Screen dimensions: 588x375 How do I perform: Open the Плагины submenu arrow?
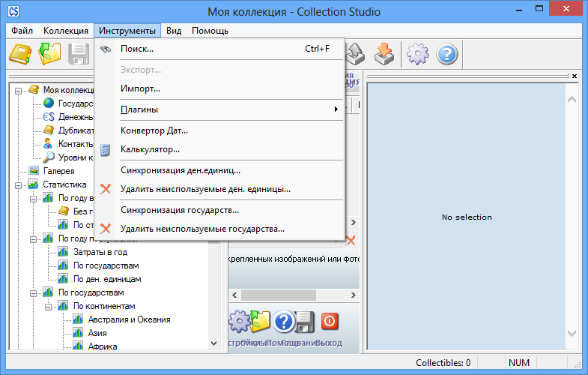coord(336,109)
